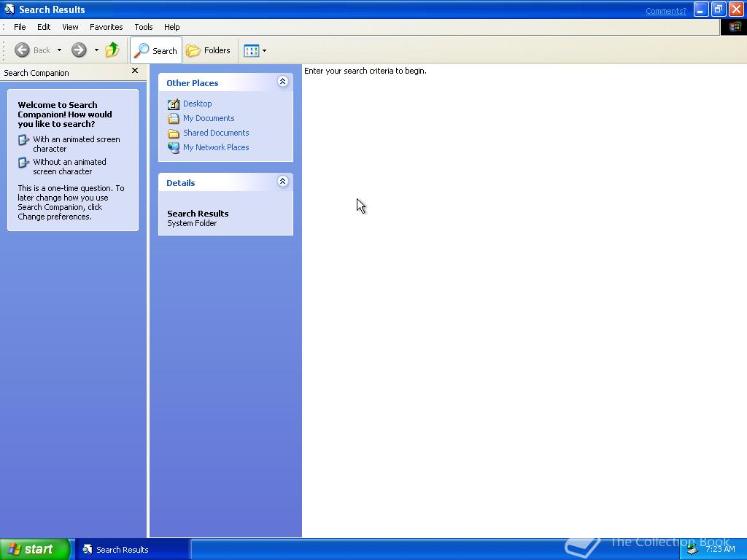Image resolution: width=747 pixels, height=560 pixels.
Task: Open My Documents link
Action: [x=209, y=118]
